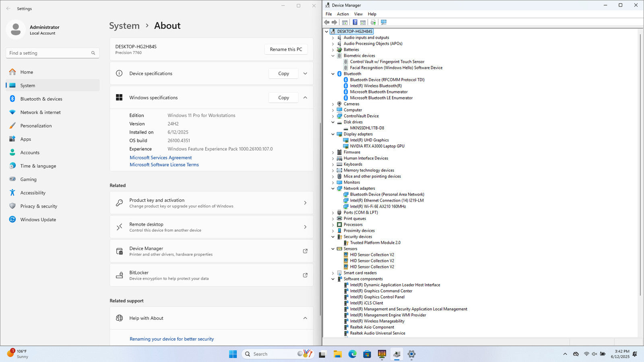The width and height of the screenshot is (644, 362).
Task: Click the blue Help question-mark toolbar icon
Action: point(355,22)
